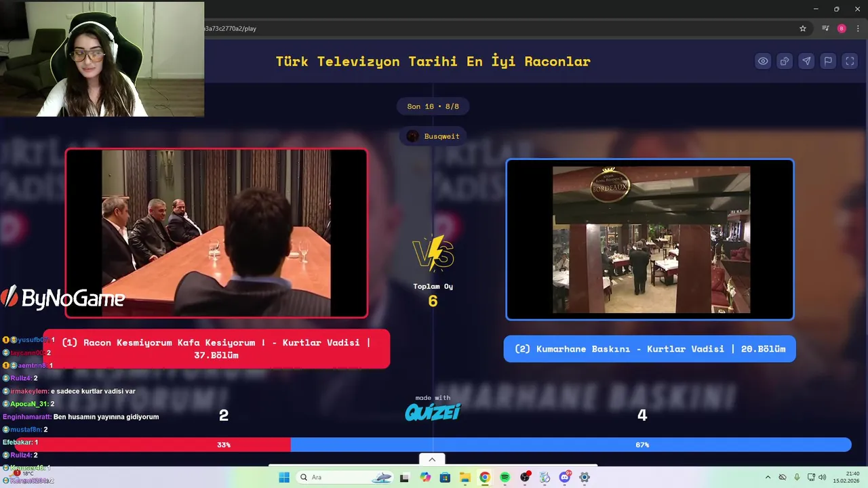
Task: Open Spotify from the taskbar
Action: [505, 477]
